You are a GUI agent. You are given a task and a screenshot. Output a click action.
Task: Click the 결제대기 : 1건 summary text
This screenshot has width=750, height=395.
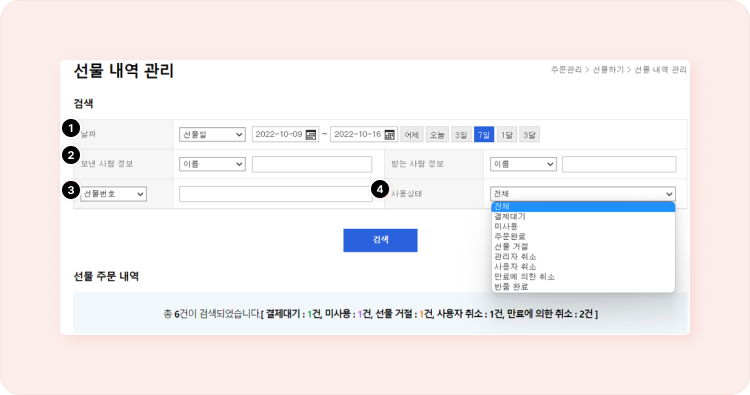pos(293,314)
